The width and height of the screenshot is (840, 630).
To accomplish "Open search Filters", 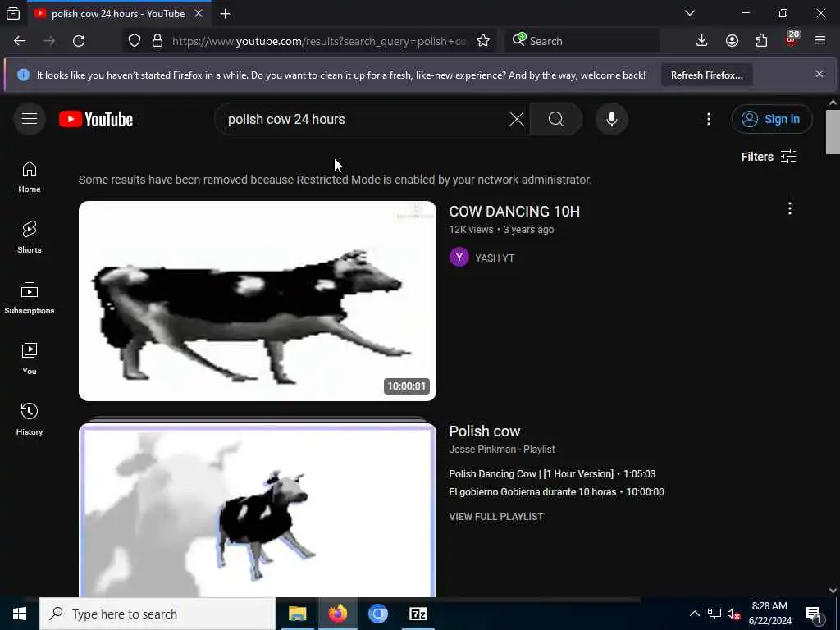I will click(768, 157).
